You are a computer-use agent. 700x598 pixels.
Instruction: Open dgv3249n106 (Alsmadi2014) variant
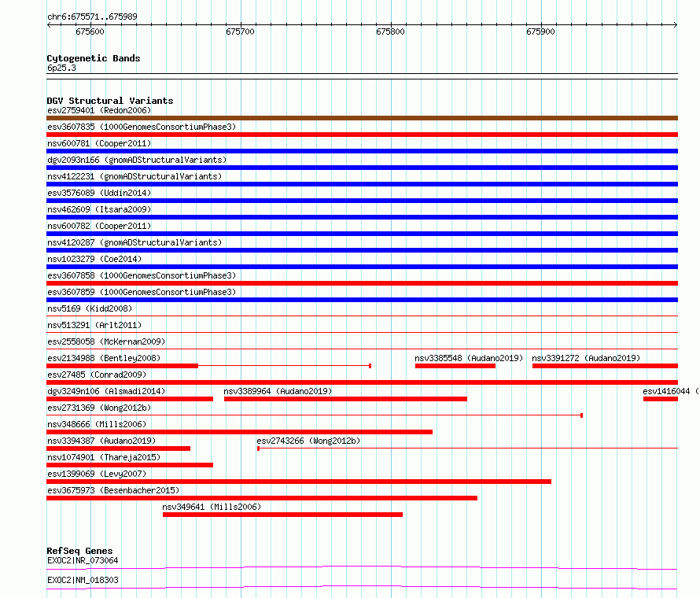pyautogui.click(x=106, y=391)
